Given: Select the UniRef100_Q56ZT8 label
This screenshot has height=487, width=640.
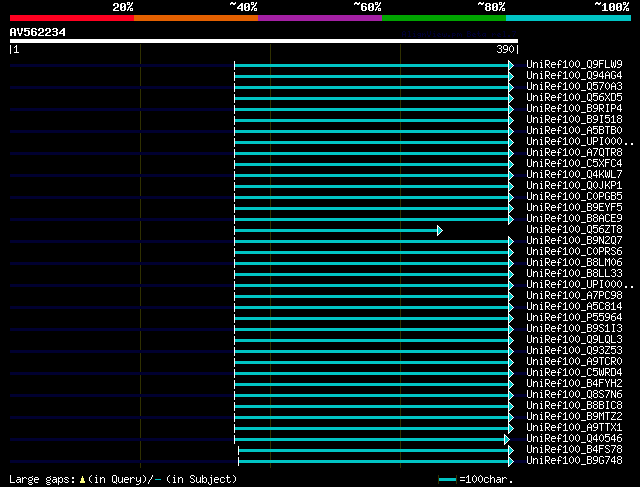Looking at the screenshot, I should tap(574, 230).
